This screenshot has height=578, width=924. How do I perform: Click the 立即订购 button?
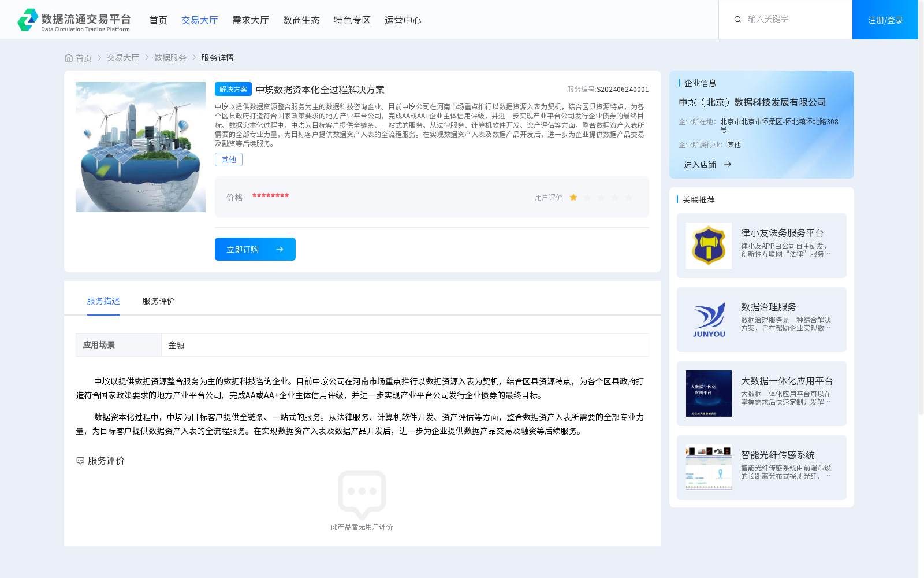tap(255, 249)
